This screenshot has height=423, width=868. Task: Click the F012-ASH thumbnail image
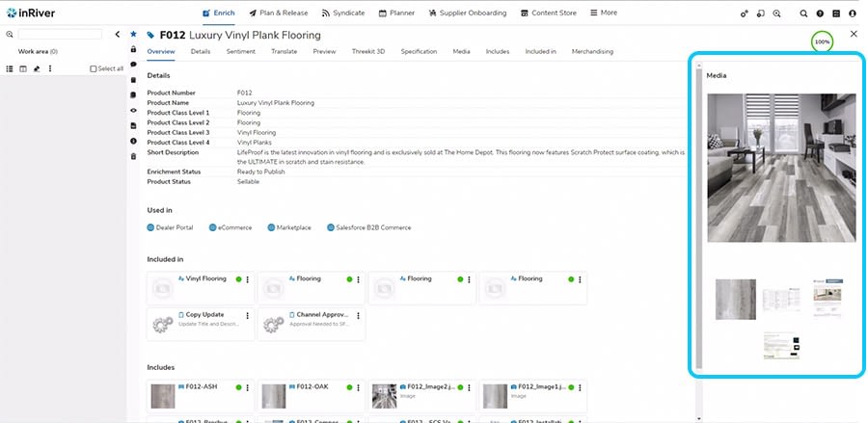[x=163, y=396]
